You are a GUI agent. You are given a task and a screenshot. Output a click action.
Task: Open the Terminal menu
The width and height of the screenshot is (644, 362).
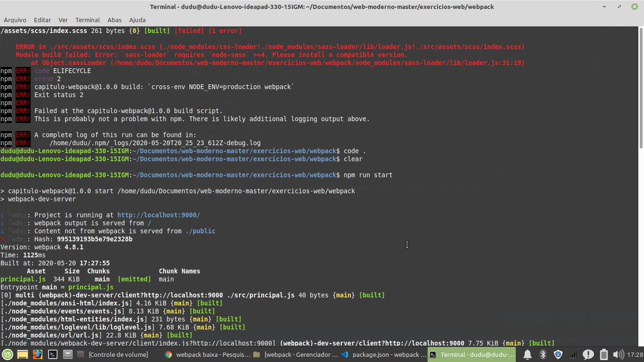pos(88,20)
